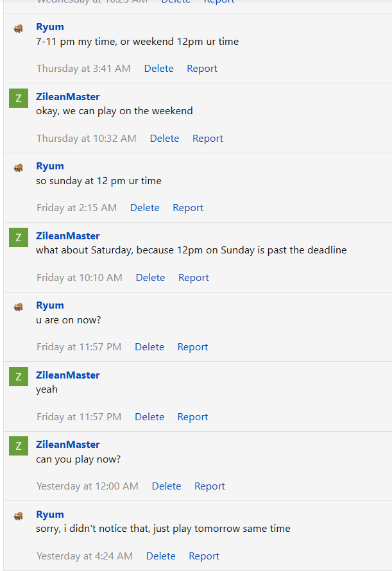Viewport: 392px width, 571px height.
Task: Click Ryum's avatar on the 7-11 pm message
Action: (x=18, y=28)
